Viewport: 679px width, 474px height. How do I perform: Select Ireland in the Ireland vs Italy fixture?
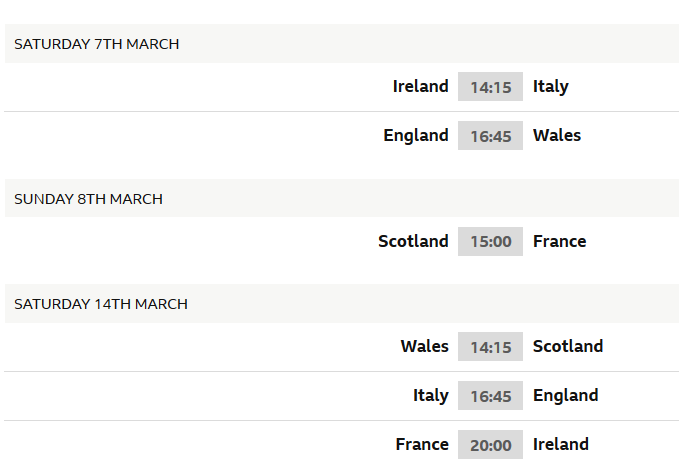pos(420,87)
